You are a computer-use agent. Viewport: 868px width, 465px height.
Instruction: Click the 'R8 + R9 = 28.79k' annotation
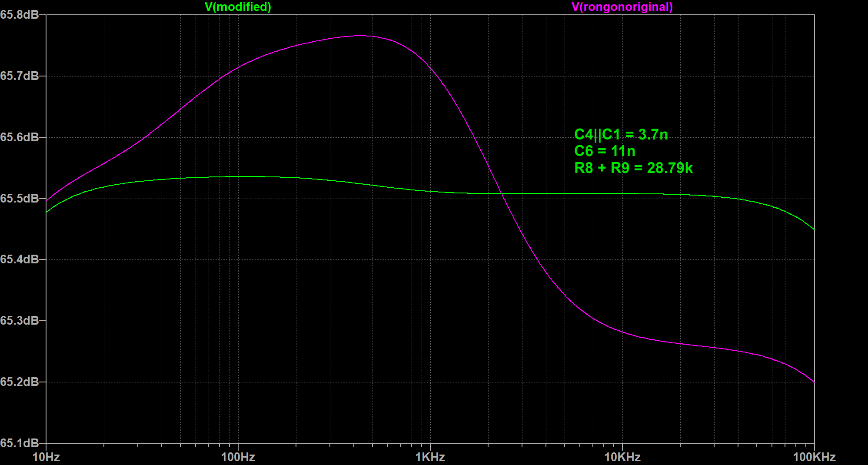633,168
